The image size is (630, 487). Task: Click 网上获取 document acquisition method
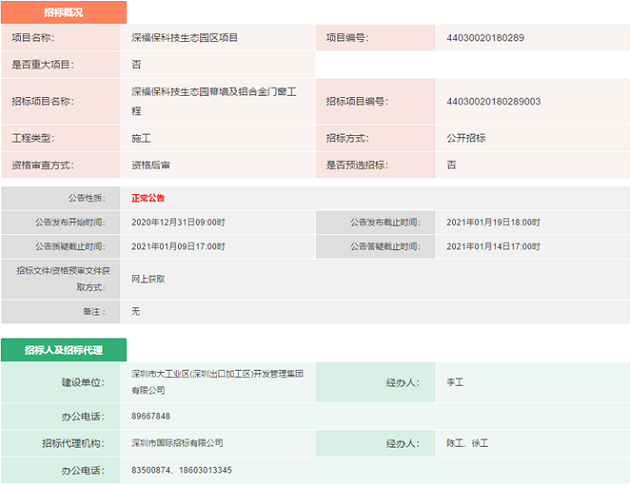click(149, 279)
